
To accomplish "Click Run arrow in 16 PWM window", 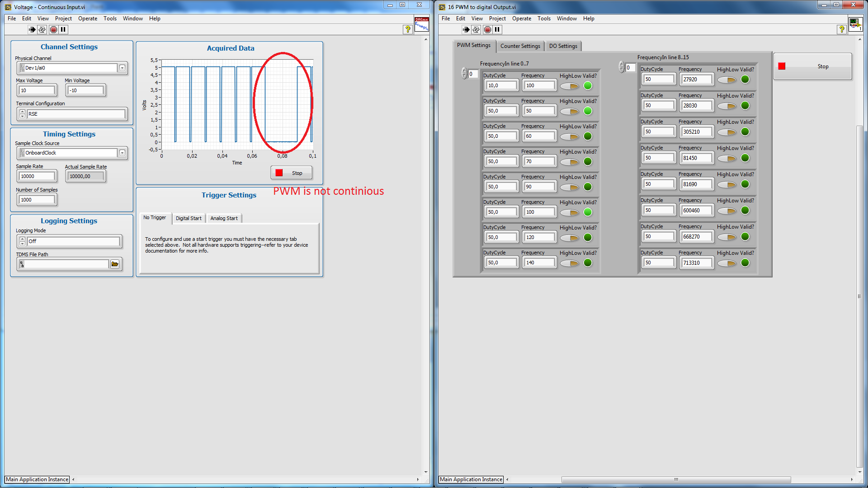I will tap(466, 29).
